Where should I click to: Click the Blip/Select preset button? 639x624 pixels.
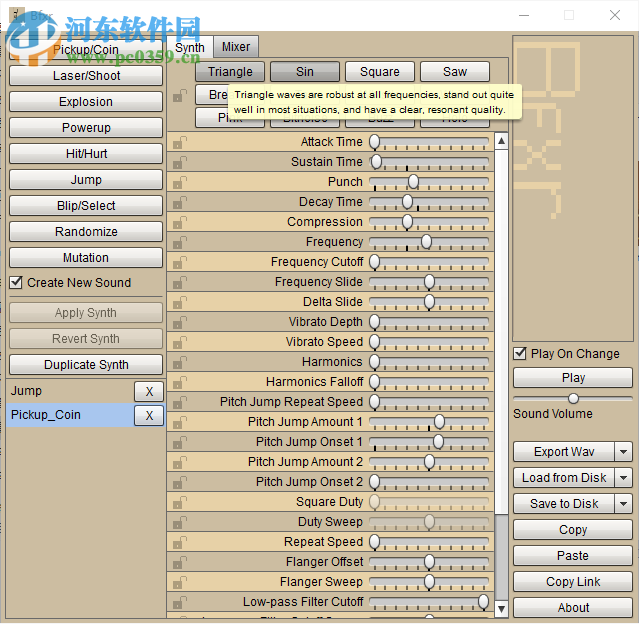point(86,206)
